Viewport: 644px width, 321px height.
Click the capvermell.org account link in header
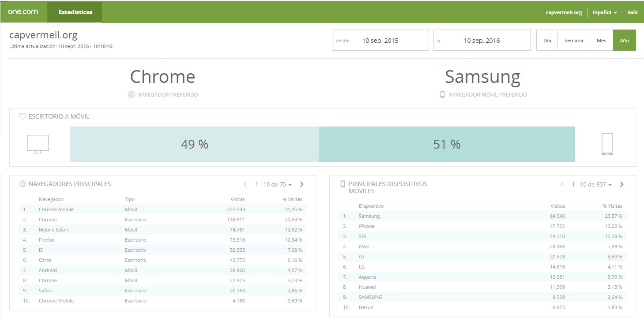tap(564, 12)
